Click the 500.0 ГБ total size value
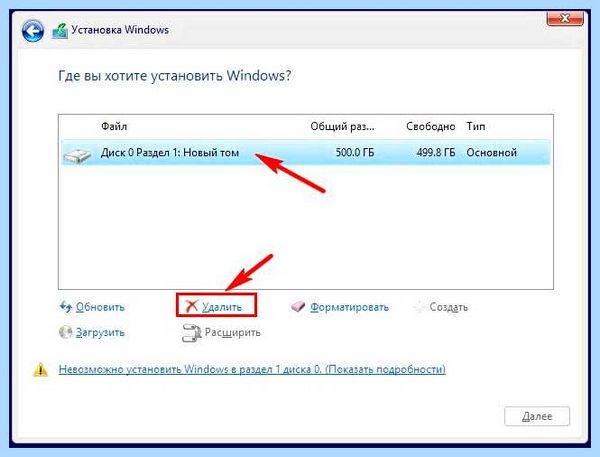Screen dimensions: 600x457 (x=355, y=152)
